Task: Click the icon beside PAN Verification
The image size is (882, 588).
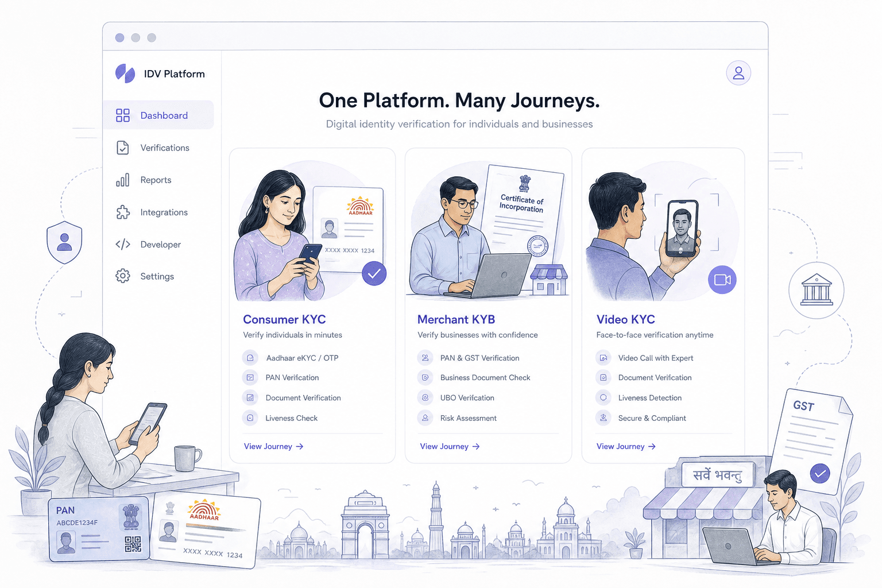Action: tap(250, 377)
